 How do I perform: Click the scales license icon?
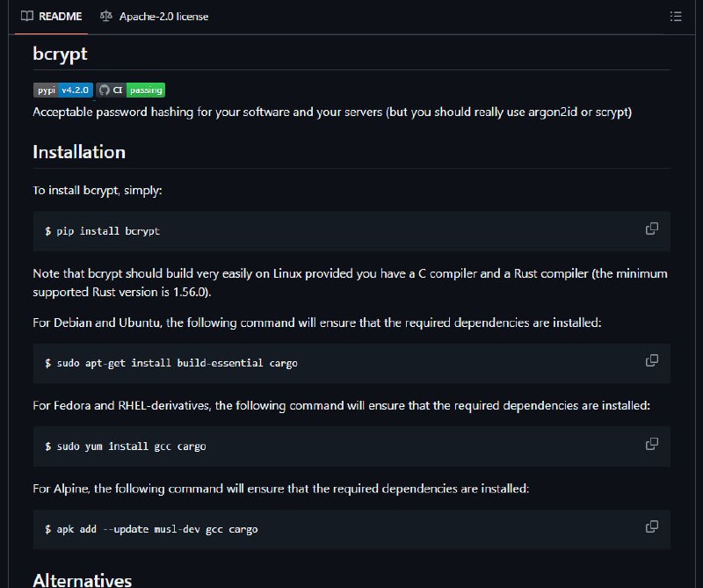pyautogui.click(x=106, y=16)
